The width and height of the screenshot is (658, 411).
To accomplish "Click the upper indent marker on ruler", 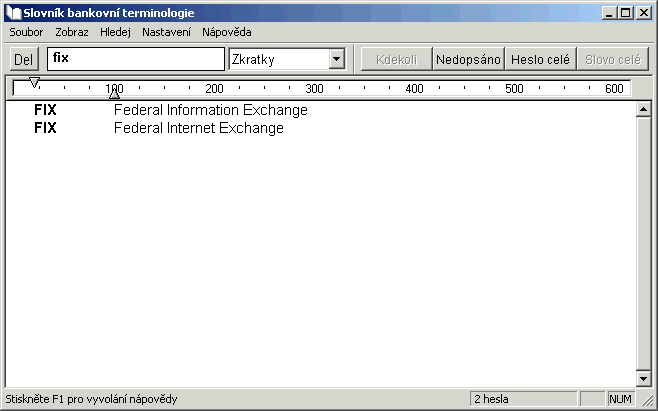I will click(x=34, y=82).
